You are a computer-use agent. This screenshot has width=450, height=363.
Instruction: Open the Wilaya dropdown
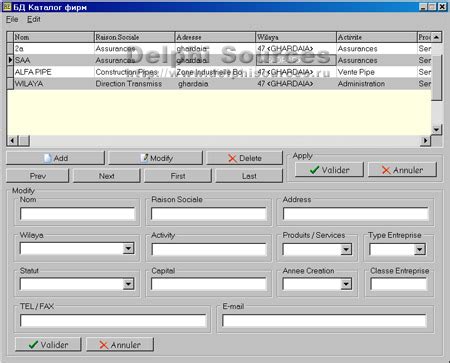[128, 248]
